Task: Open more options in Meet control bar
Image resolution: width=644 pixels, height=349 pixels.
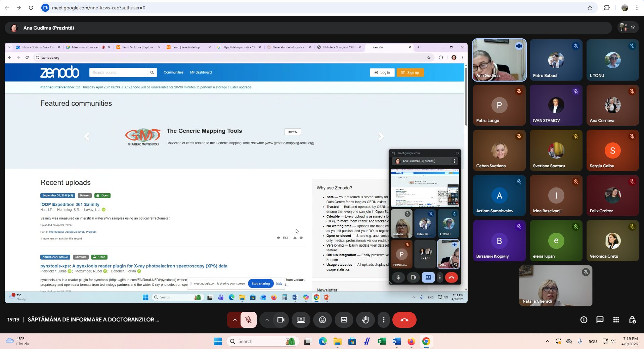Action: [383, 320]
